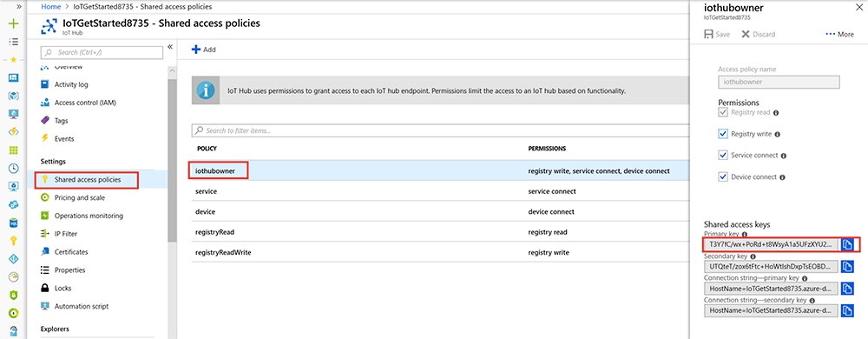Toggle the Device connect checkbox
Viewport: 868px width, 339px height.
pyautogui.click(x=723, y=177)
